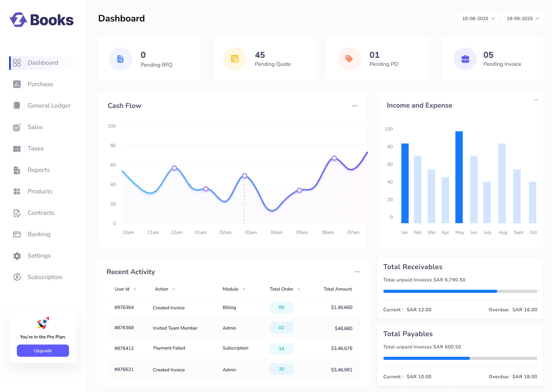Open the 10-08-2025 start date dropdown

pos(478,19)
